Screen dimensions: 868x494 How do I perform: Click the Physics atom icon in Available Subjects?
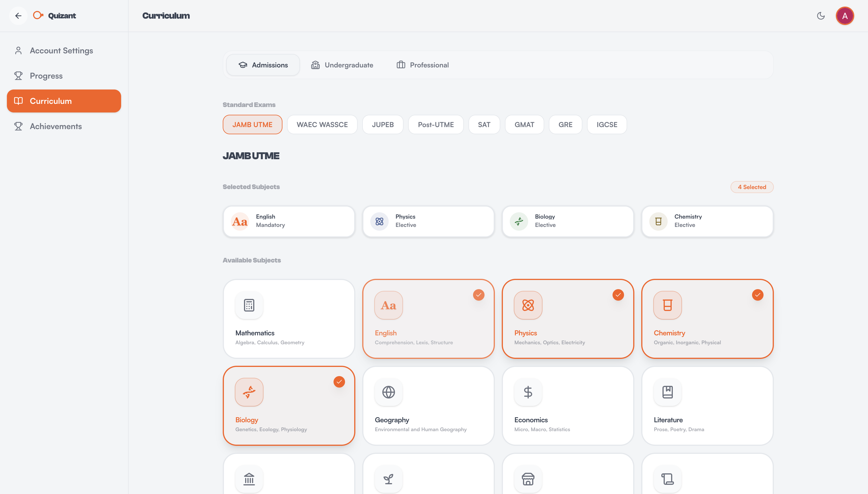coord(528,305)
